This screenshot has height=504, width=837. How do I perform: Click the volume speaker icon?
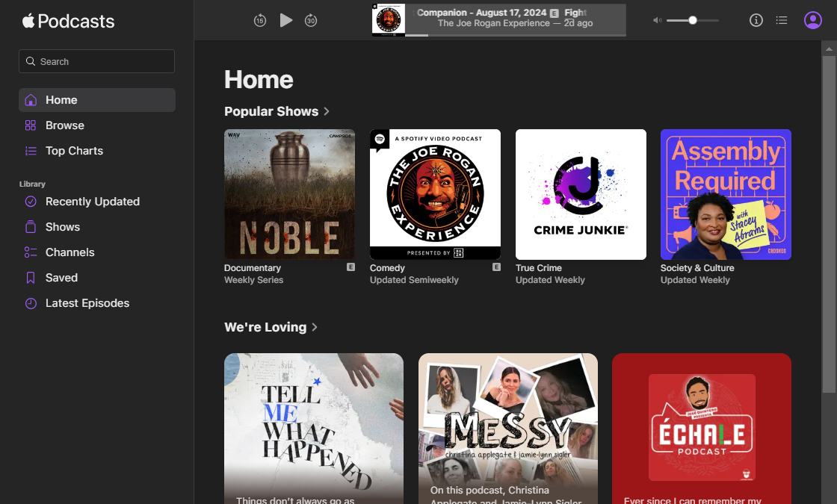657,20
